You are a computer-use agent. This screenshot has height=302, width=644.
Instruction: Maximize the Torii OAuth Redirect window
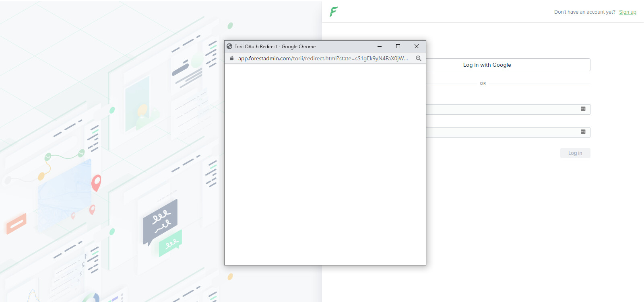(x=398, y=46)
